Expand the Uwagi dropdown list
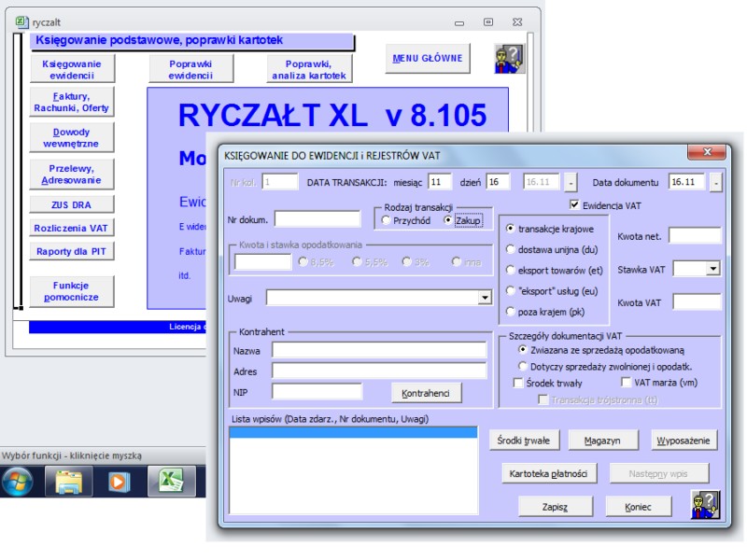The width and height of the screenshot is (747, 560). (486, 297)
